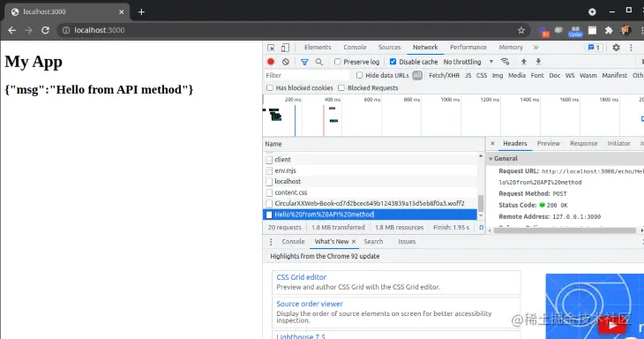Open the issues counter badge

pyautogui.click(x=594, y=48)
